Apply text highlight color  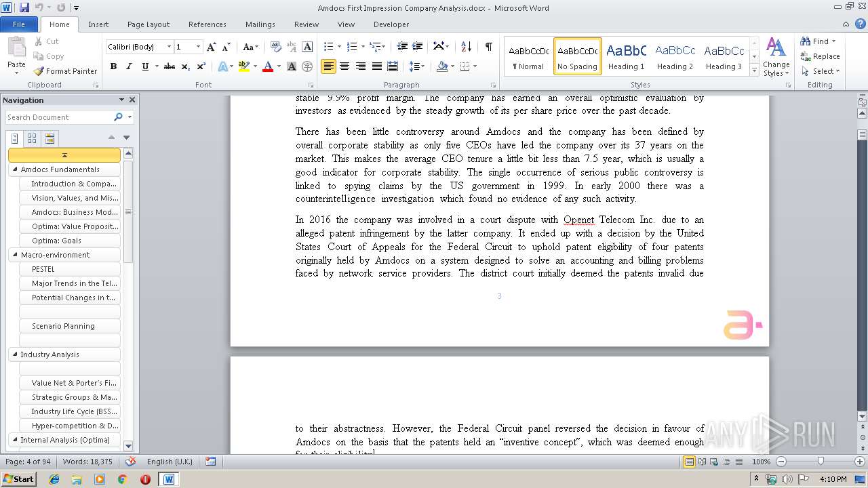pyautogui.click(x=243, y=66)
